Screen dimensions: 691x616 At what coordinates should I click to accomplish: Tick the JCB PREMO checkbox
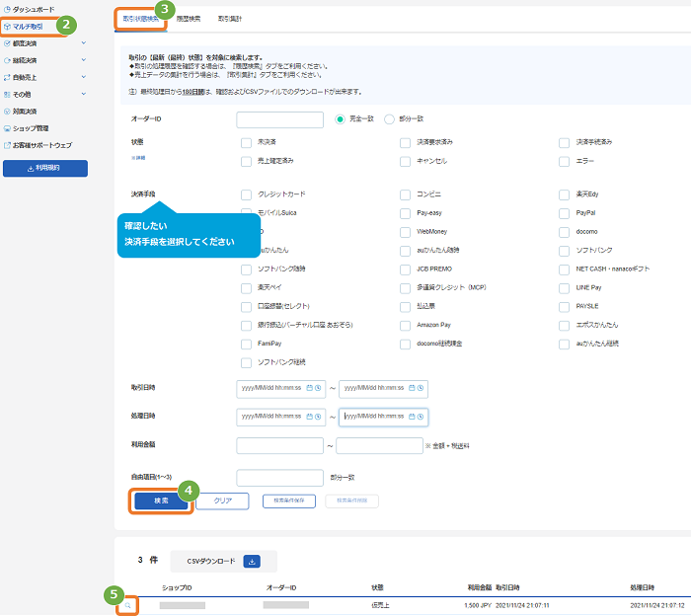click(405, 269)
